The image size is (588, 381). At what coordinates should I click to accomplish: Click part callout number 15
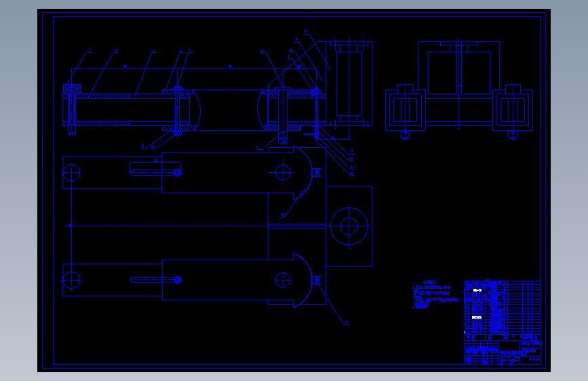pos(257,148)
